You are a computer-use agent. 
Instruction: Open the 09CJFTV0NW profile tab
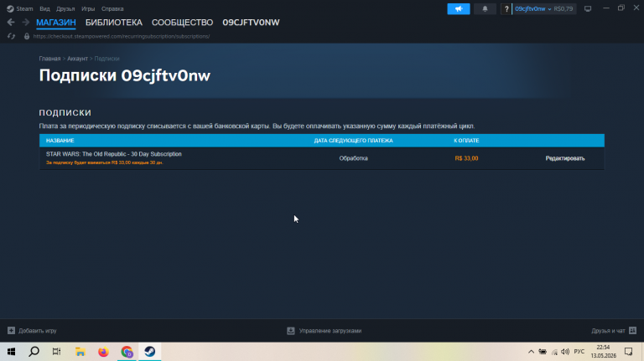point(251,23)
